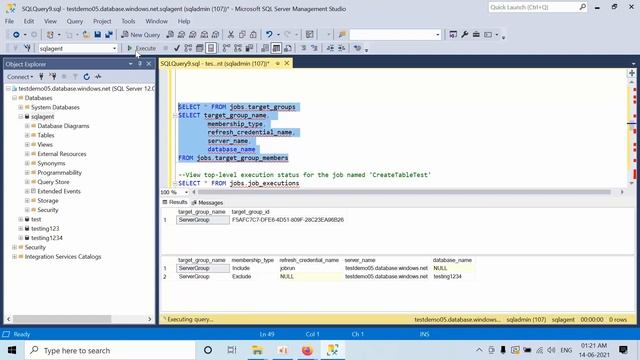Open the Connect dropdown in Object Explorer
This screenshot has width=640, height=360.
pos(20,76)
